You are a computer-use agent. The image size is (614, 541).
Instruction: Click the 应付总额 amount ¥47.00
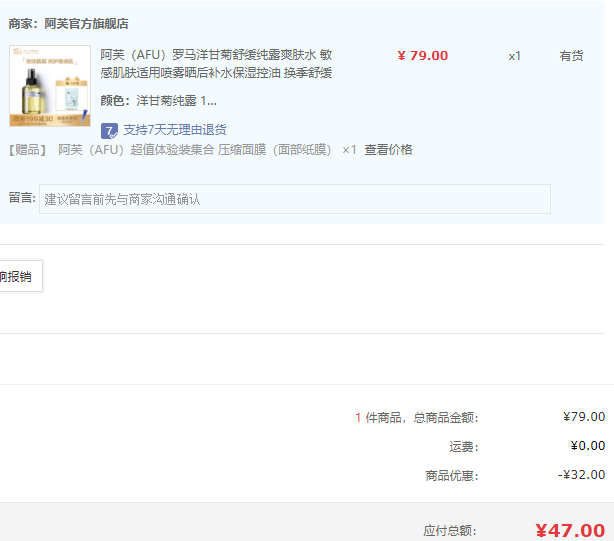point(570,530)
